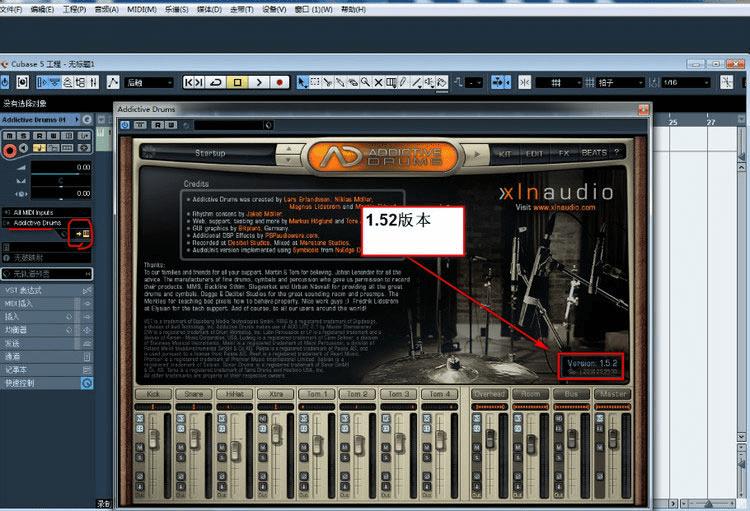
Task: Open the 文件(F) menu
Action: coord(11,9)
